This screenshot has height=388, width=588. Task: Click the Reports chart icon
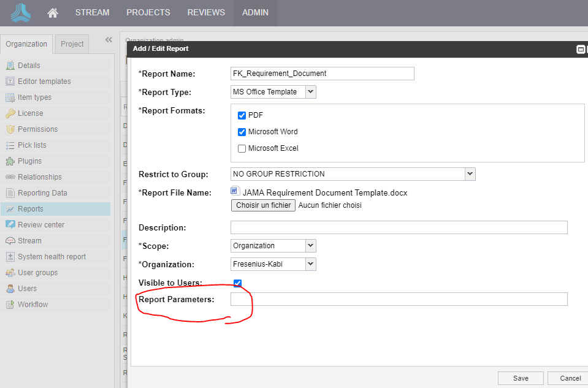click(10, 209)
